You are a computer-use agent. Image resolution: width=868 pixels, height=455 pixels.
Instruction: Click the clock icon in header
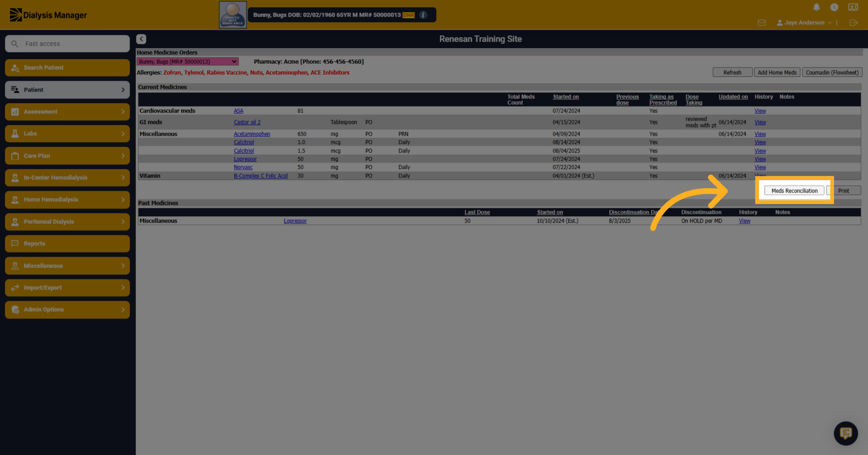point(834,7)
